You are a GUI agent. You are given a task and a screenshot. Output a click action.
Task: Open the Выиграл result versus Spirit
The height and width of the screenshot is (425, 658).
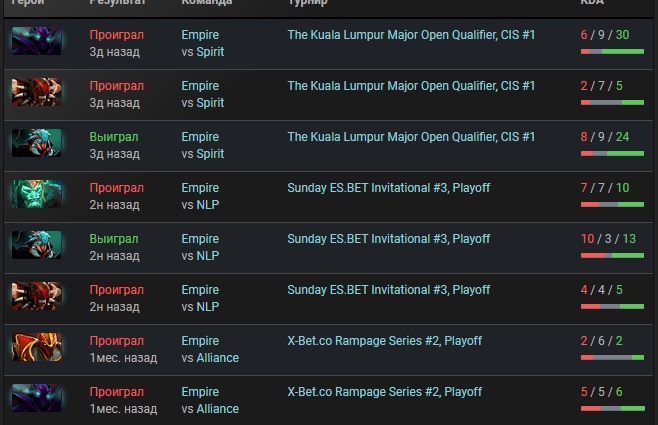[x=114, y=137]
